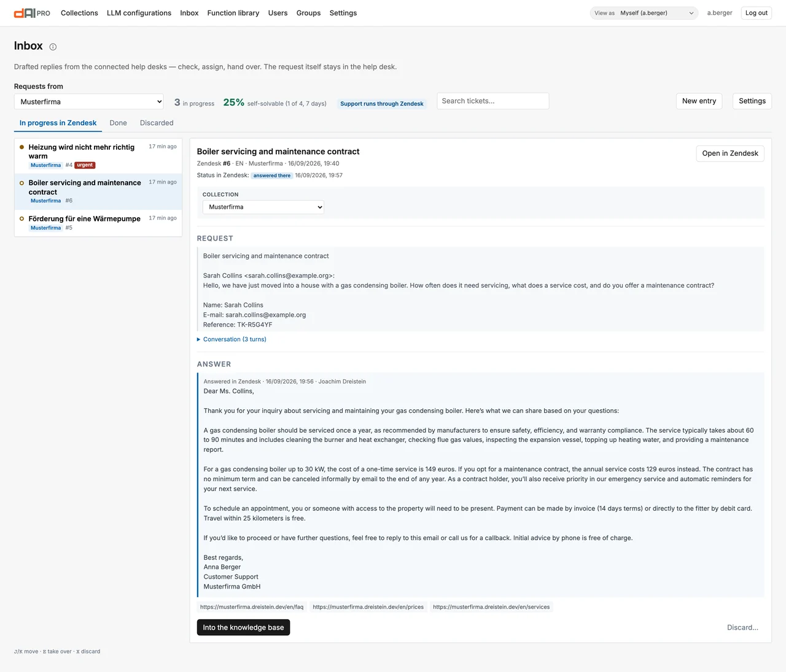Click the 3 in progress counter

tap(194, 102)
